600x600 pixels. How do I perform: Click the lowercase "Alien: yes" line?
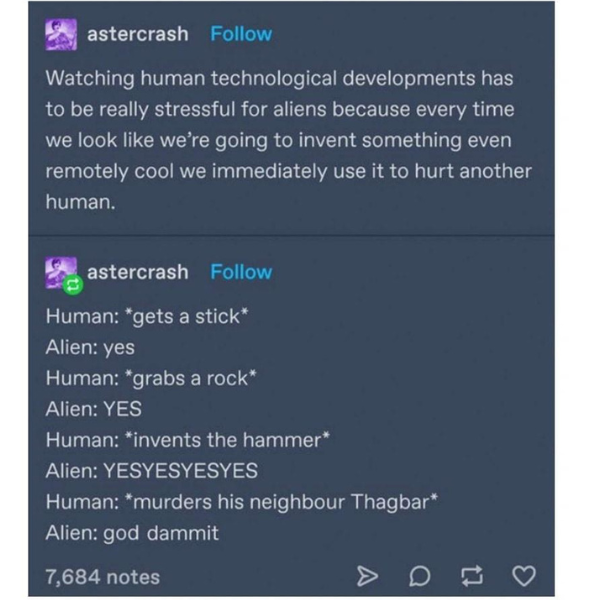90,347
